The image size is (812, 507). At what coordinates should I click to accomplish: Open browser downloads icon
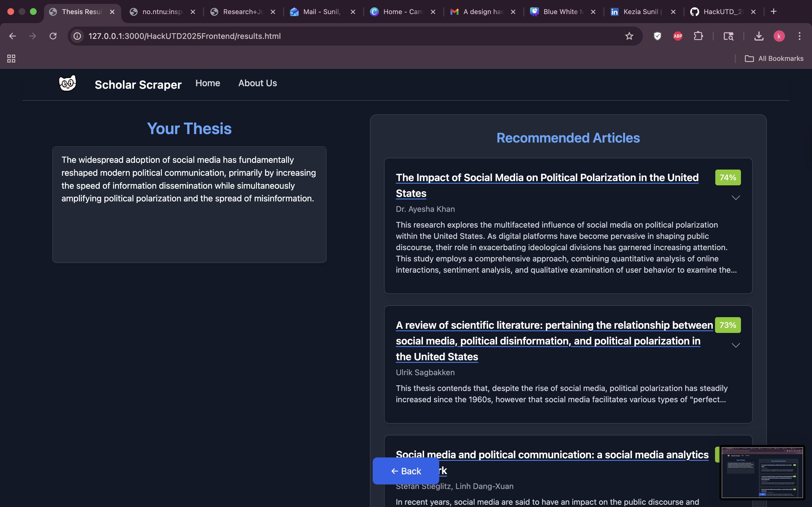click(759, 36)
